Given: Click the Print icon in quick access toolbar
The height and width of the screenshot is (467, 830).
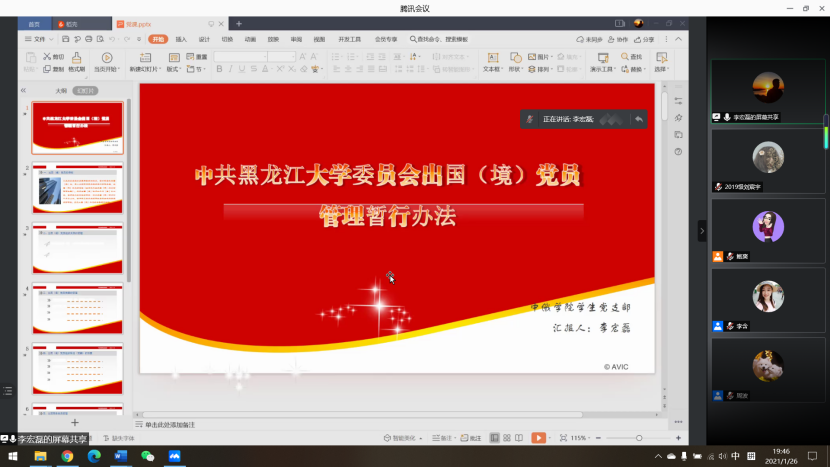Looking at the screenshot, I should click(88, 39).
